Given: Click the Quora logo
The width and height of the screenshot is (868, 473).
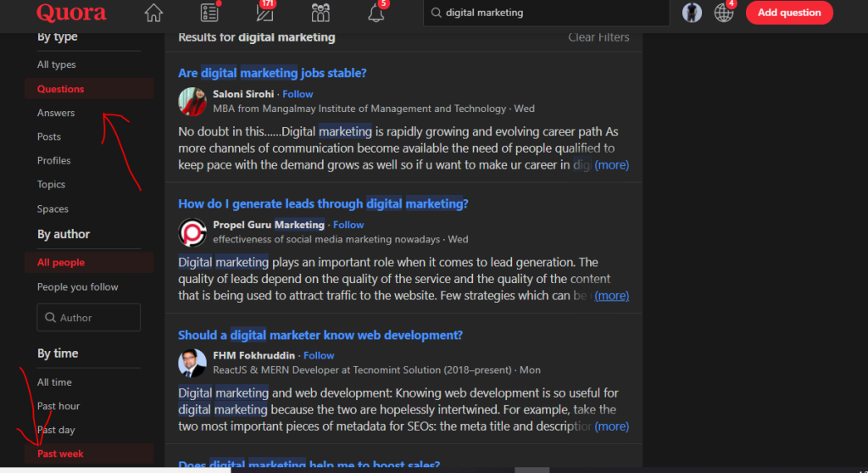Looking at the screenshot, I should tap(71, 12).
